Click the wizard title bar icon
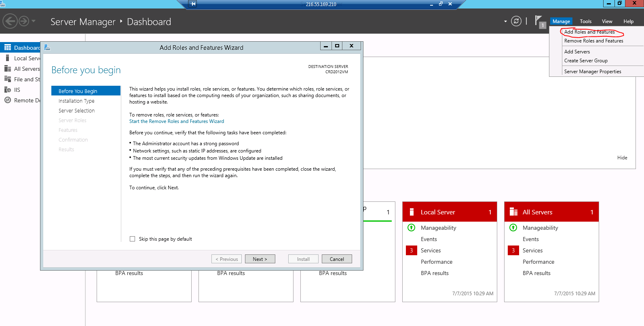This screenshot has width=644, height=326. (47, 47)
